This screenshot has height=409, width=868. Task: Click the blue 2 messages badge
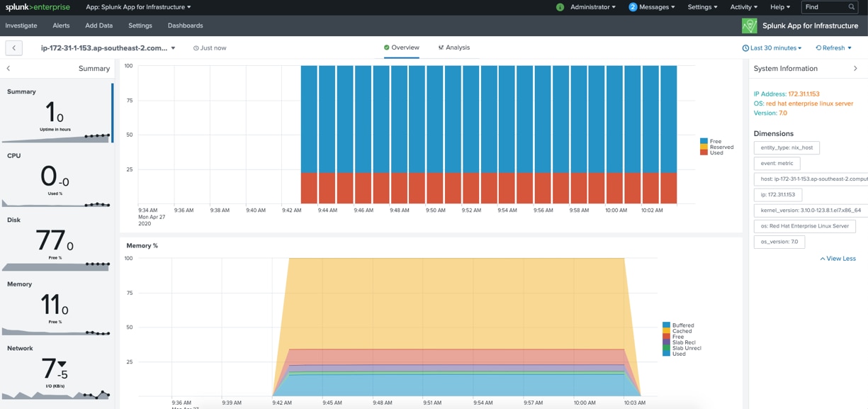[x=633, y=7]
